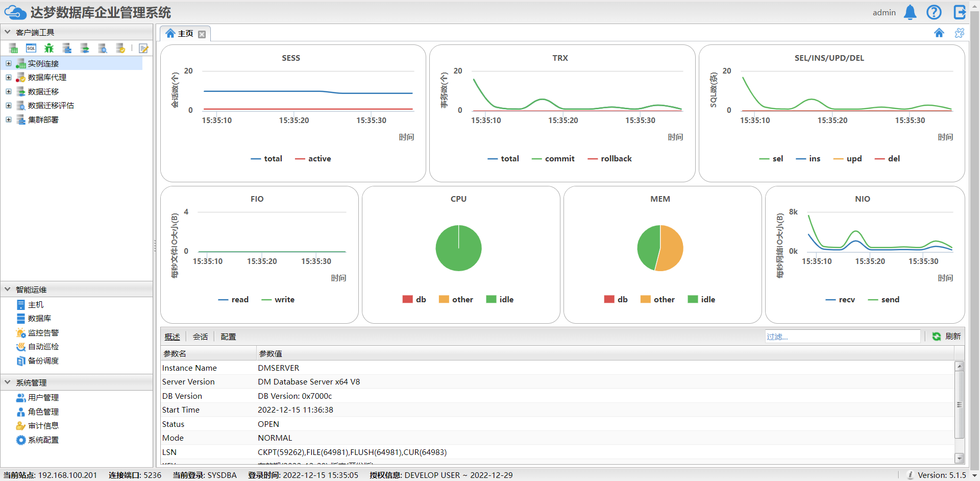Toggle the active legend in SESS chart
This screenshot has height=481, width=980.
[313, 159]
